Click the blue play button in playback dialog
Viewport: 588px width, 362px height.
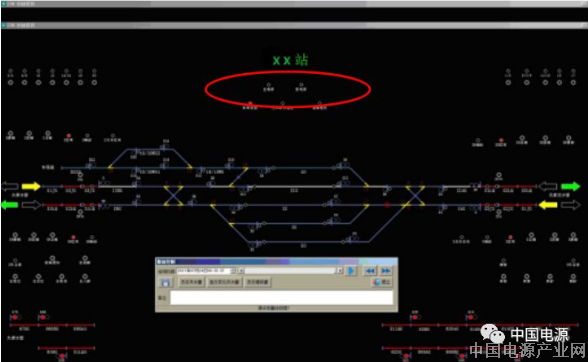click(351, 270)
